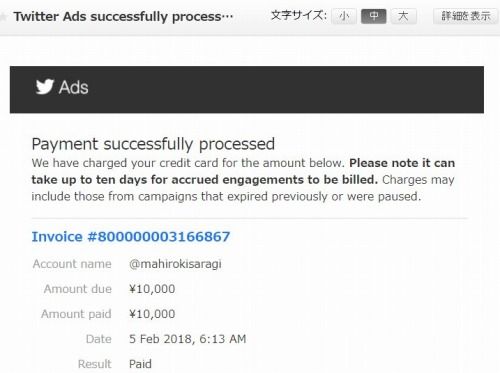Expand details with the 詳細を表示 button
Image resolution: width=500 pixels, height=373 pixels.
point(466,16)
